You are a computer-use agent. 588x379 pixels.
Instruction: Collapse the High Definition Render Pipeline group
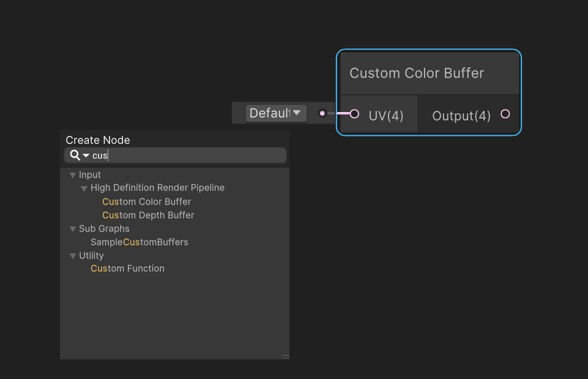point(84,189)
